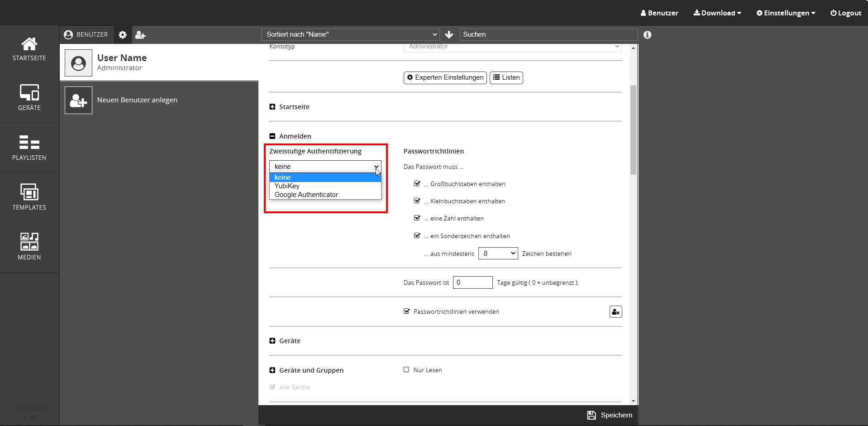Image resolution: width=868 pixels, height=426 pixels.
Task: Click the sort direction arrow icon
Action: click(x=449, y=35)
